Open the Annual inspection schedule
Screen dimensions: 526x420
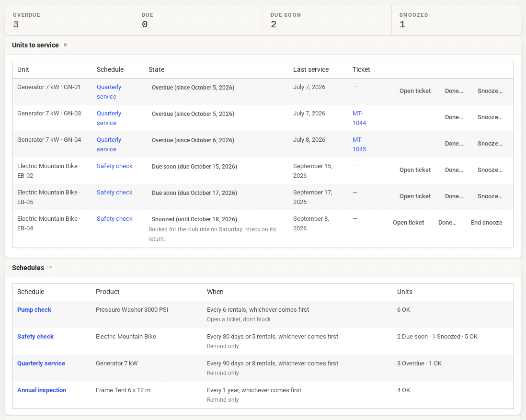coord(42,390)
